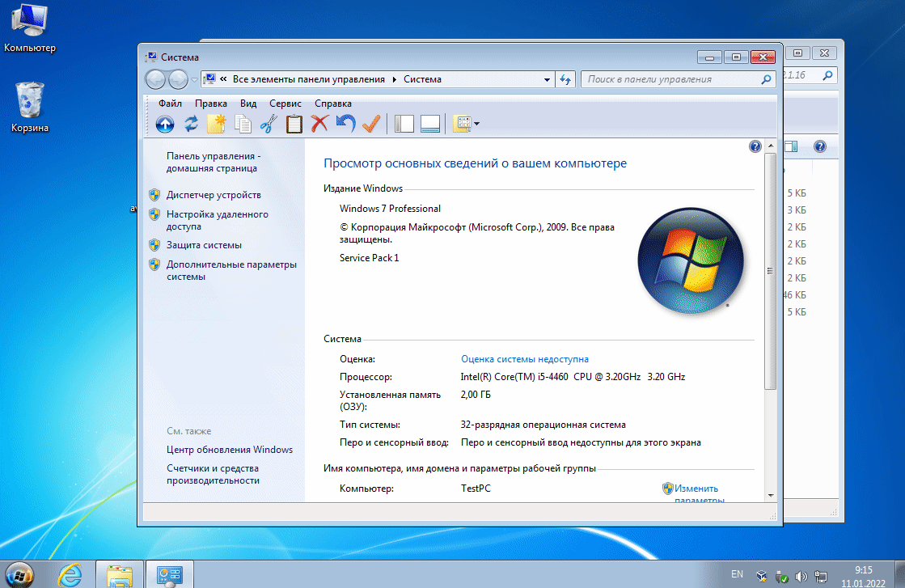This screenshot has width=905, height=588.
Task: Open the Сервис menu
Action: tap(285, 104)
